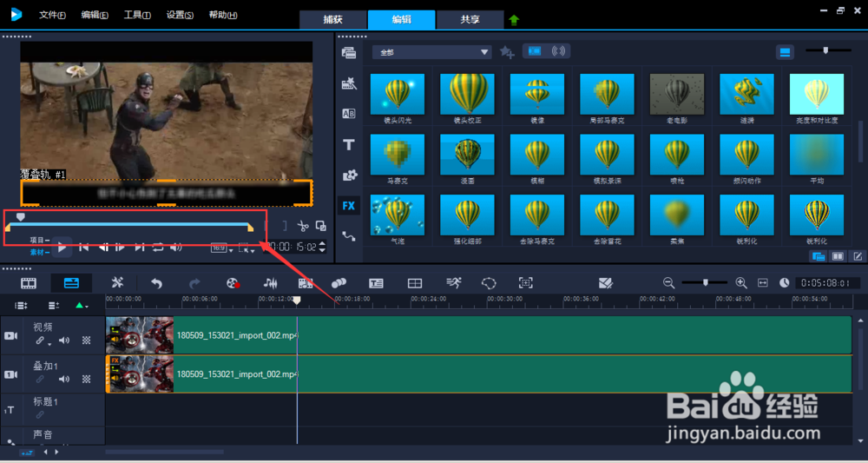Adjust the library thumbnail size slider
Viewport: 868px width, 463px height.
pyautogui.click(x=828, y=50)
